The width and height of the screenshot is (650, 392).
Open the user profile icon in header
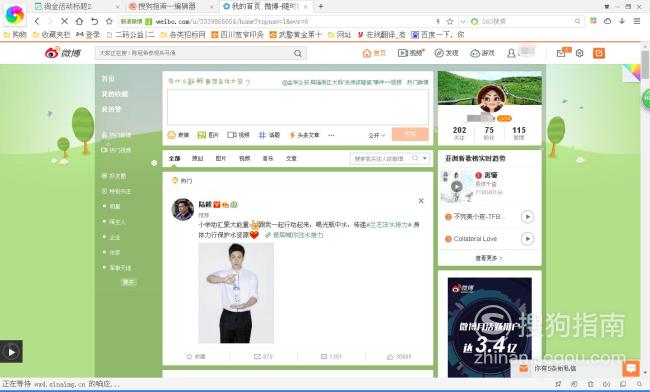(512, 53)
